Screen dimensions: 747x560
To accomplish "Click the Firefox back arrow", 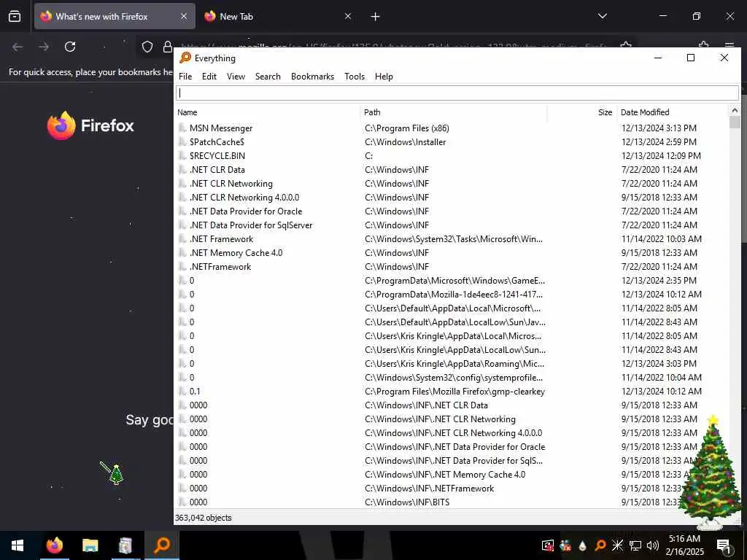I will (18, 47).
